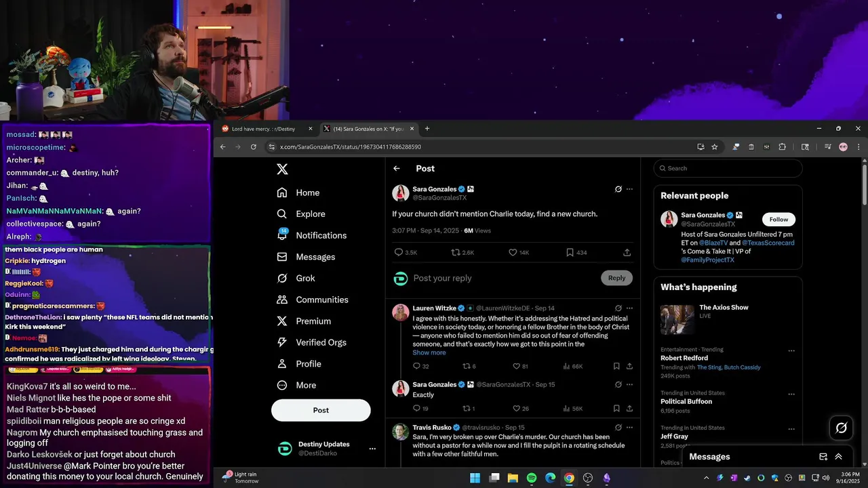The height and width of the screenshot is (488, 868).
Task: Follow Sara Gonzales in Relevant people
Action: click(778, 220)
